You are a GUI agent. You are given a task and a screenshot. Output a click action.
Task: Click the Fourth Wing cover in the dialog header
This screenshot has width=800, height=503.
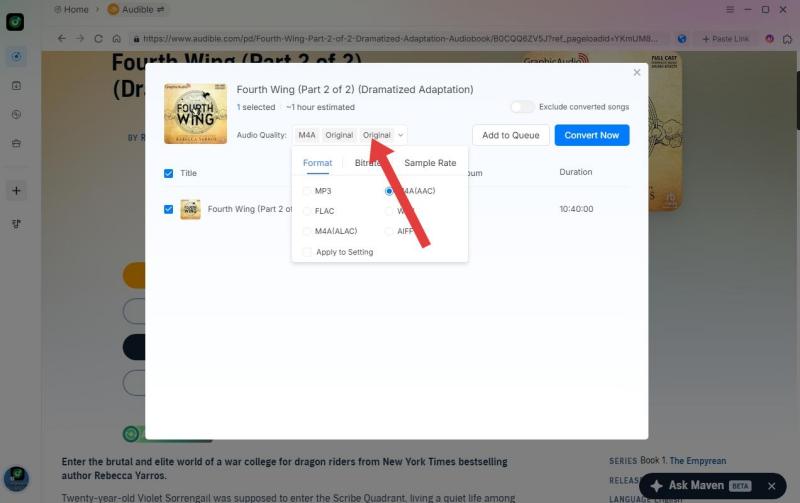point(195,113)
